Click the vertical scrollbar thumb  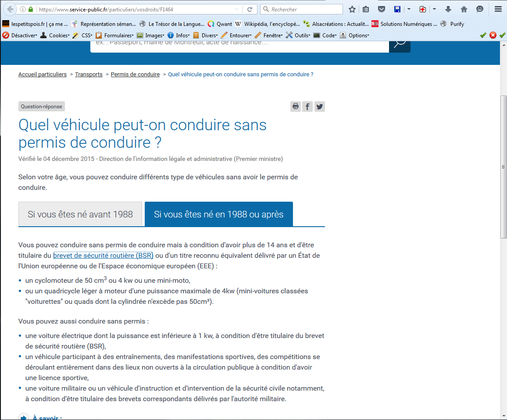[503, 167]
